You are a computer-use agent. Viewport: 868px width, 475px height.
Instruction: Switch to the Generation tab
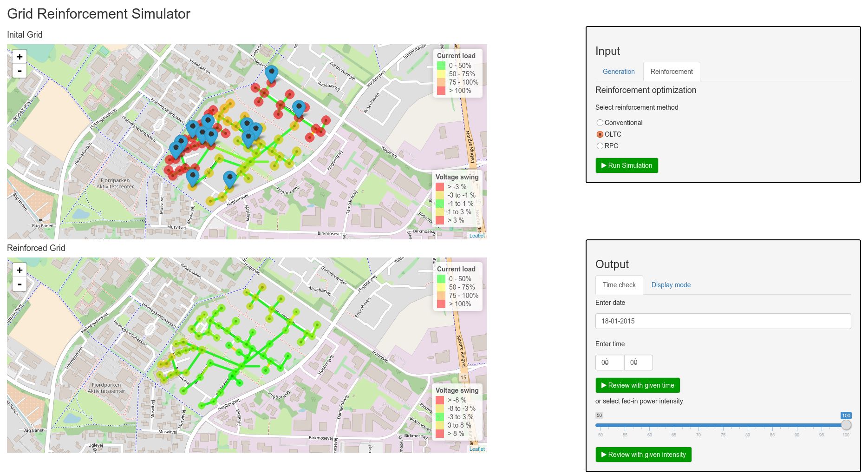(619, 72)
